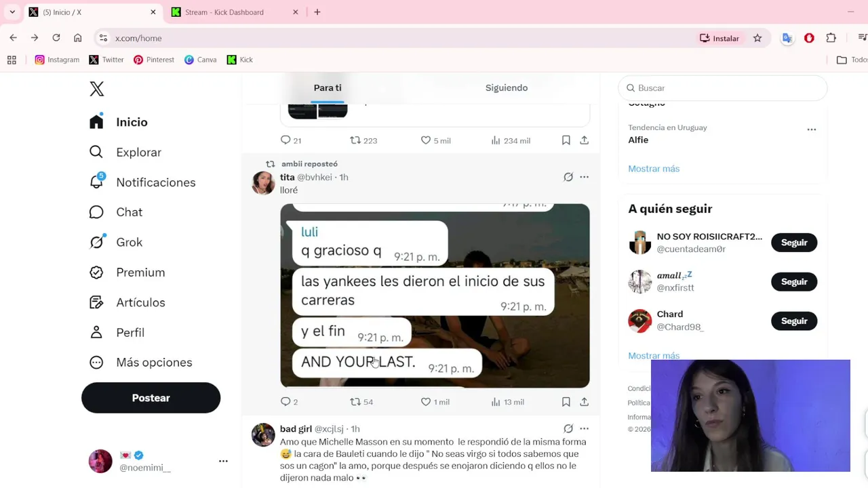Reload the page
The width and height of the screenshot is (868, 488).
click(x=56, y=38)
